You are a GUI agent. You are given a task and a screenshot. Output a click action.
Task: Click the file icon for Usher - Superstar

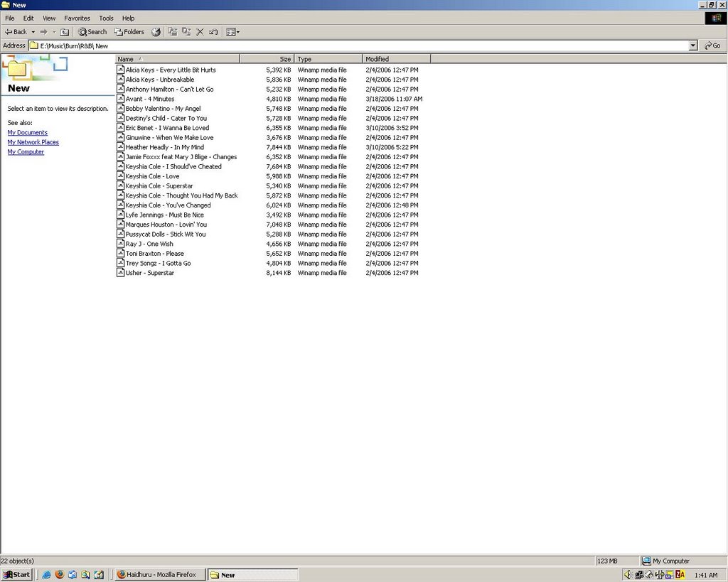click(120, 272)
